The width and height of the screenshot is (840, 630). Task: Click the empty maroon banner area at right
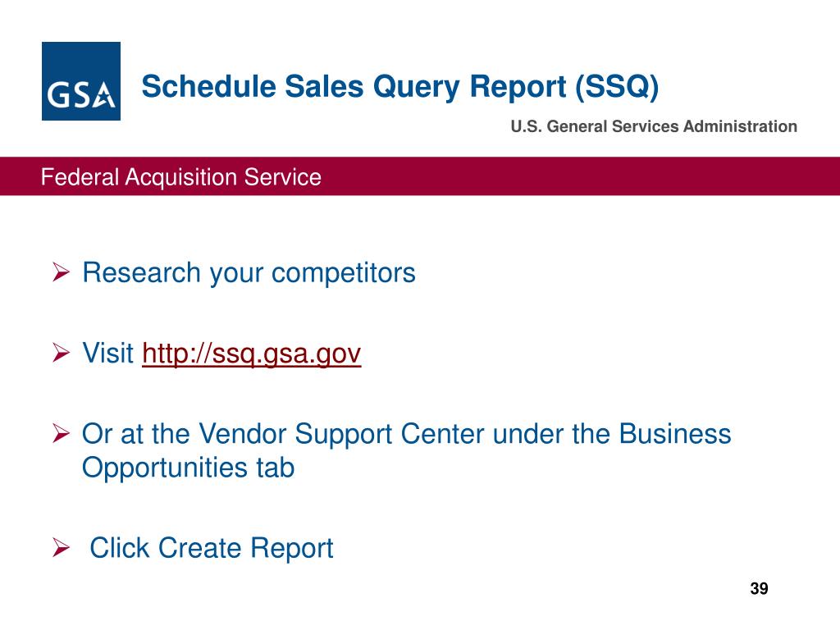[x=589, y=176]
